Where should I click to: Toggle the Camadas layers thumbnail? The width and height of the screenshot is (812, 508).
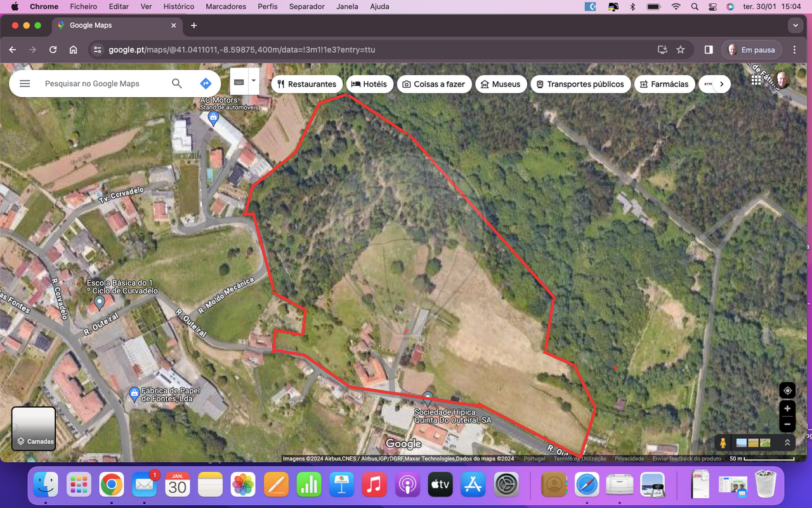(34, 429)
